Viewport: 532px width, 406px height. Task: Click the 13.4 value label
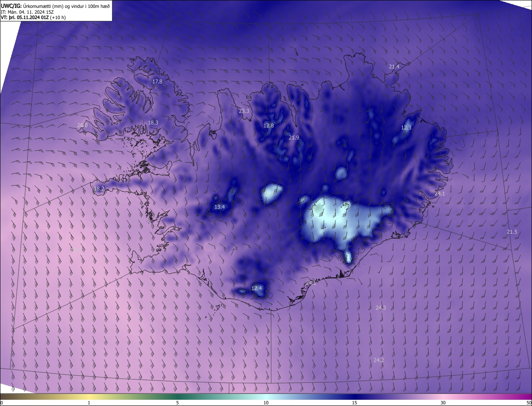[x=219, y=207]
